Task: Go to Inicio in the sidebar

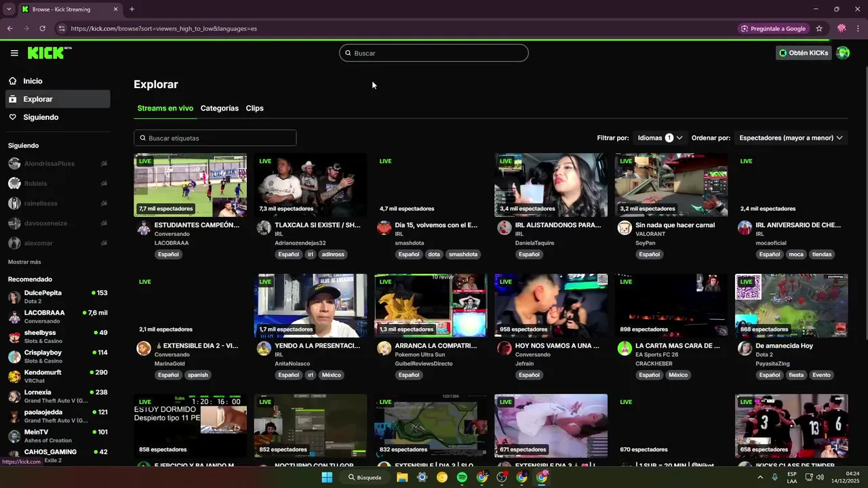Action: pyautogui.click(x=58, y=81)
